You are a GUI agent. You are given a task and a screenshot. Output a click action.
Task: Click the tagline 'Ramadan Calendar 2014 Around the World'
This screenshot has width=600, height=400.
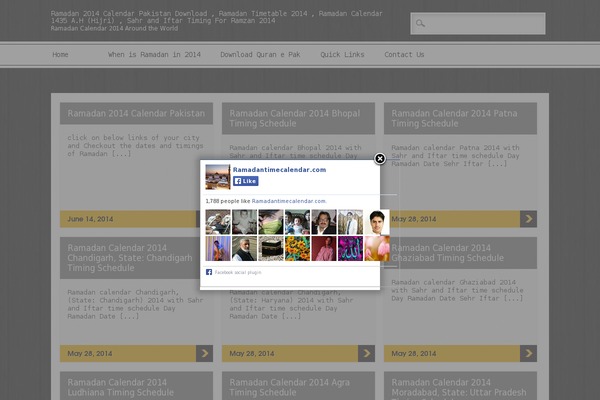(x=114, y=28)
